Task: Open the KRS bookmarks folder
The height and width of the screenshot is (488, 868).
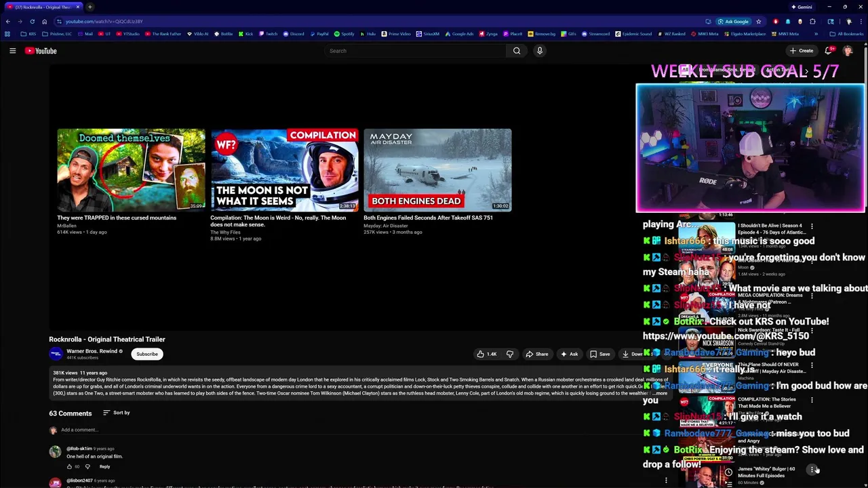Action: (x=29, y=34)
